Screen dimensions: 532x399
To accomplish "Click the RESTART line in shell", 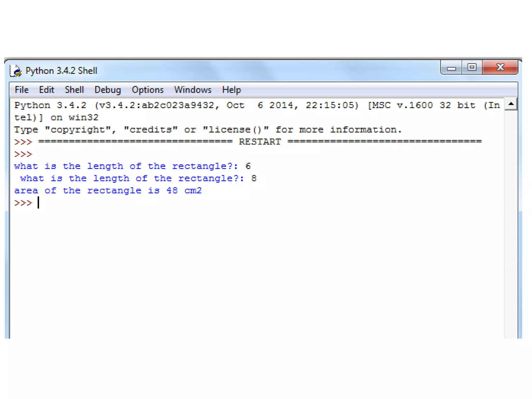I will [x=260, y=142].
